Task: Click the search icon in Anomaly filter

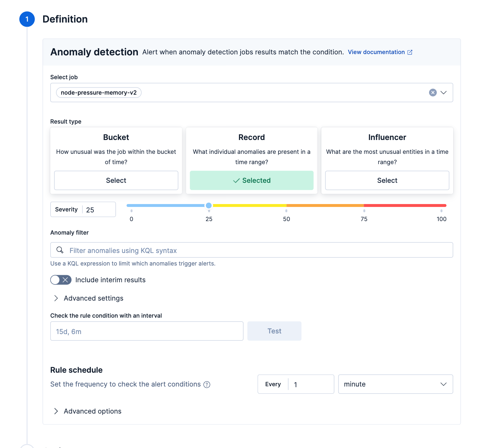Action: click(x=60, y=250)
